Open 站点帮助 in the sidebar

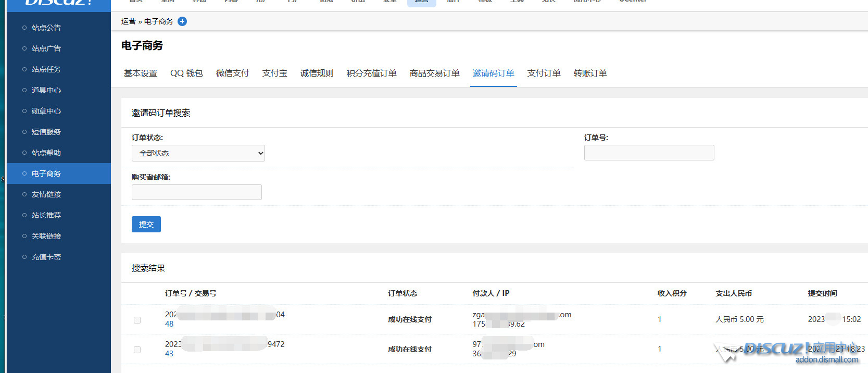point(46,153)
